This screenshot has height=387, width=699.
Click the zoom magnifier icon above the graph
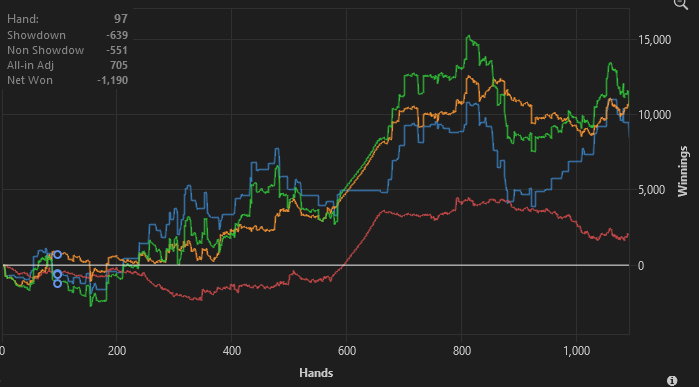click(x=682, y=4)
